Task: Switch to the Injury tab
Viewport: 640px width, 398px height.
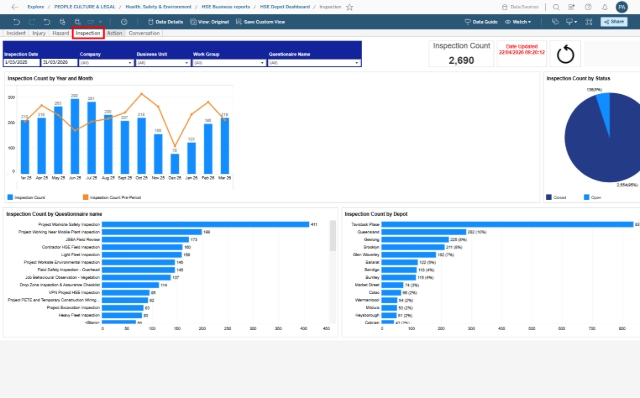Action: point(39,33)
